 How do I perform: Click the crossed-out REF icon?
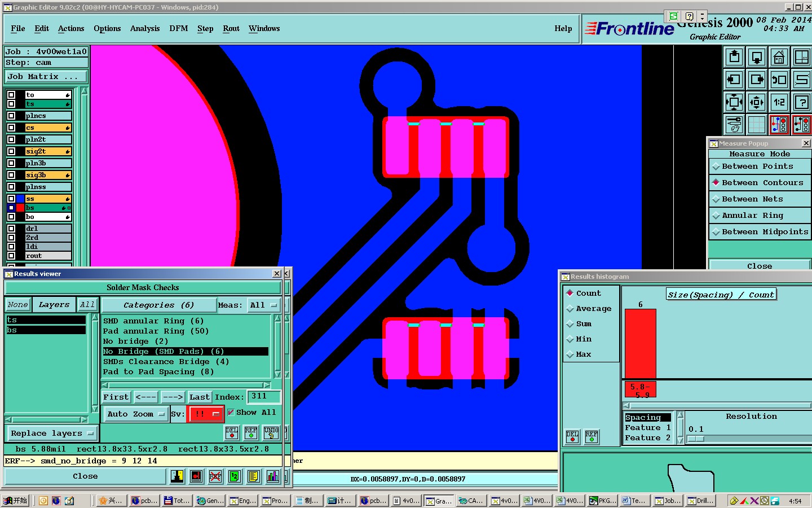pos(215,476)
